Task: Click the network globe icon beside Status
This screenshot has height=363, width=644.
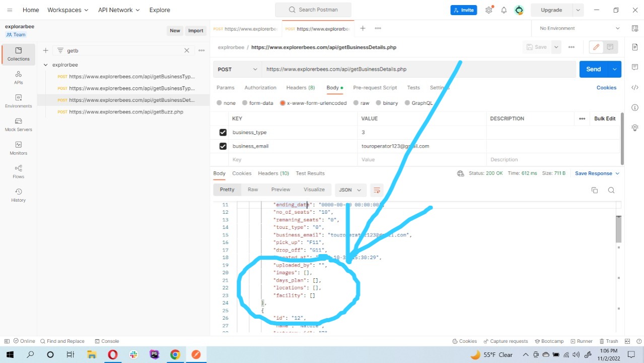Action: [x=460, y=173]
